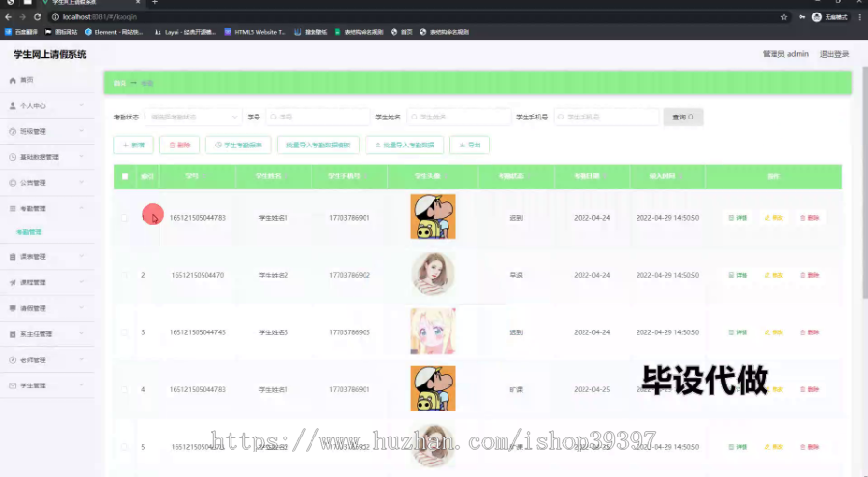Viewport: 868px width, 477px height.
Task: Check the checkbox for row 4
Action: click(x=124, y=389)
